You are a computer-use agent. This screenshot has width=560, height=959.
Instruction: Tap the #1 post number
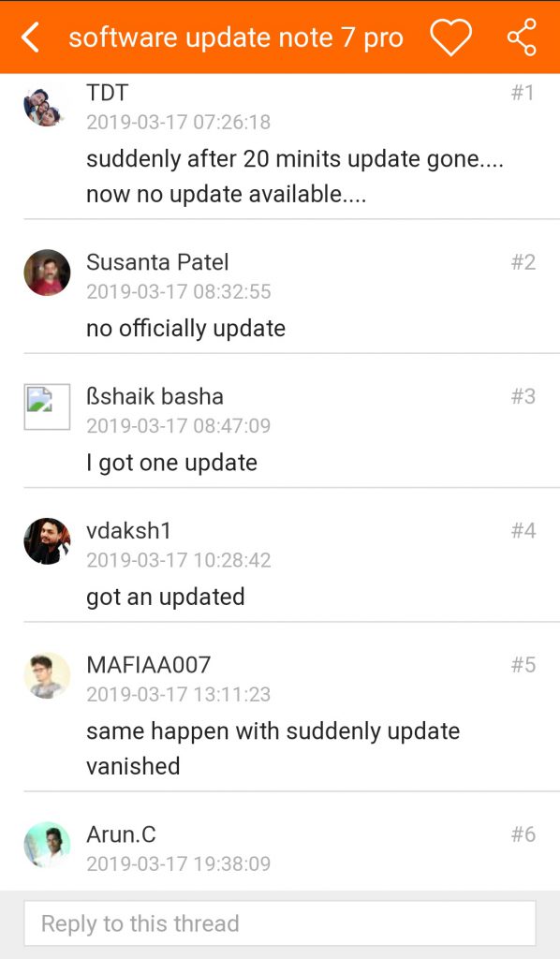tap(523, 93)
